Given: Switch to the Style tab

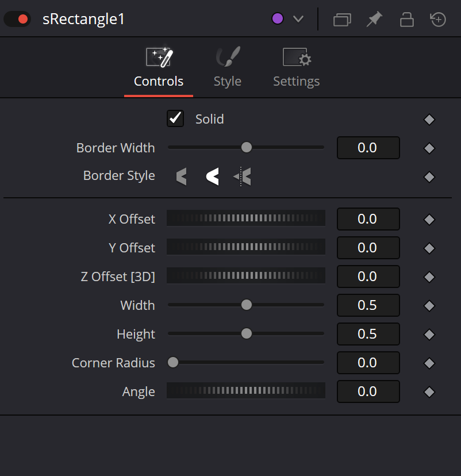Looking at the screenshot, I should click(227, 67).
